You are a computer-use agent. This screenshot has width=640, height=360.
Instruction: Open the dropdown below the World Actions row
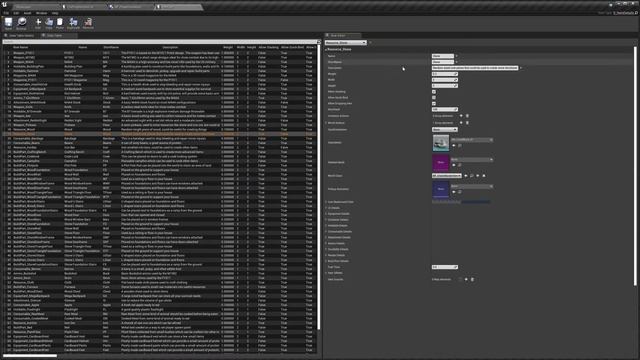(444, 129)
